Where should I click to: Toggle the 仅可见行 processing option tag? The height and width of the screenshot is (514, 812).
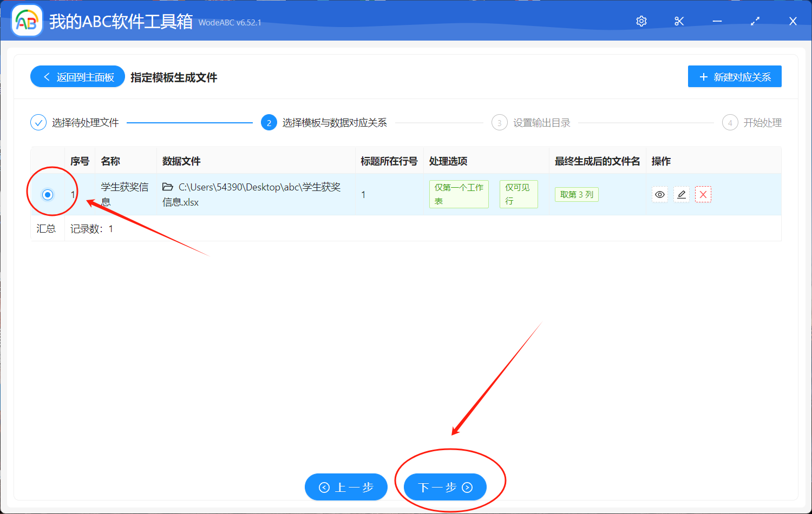pyautogui.click(x=518, y=194)
